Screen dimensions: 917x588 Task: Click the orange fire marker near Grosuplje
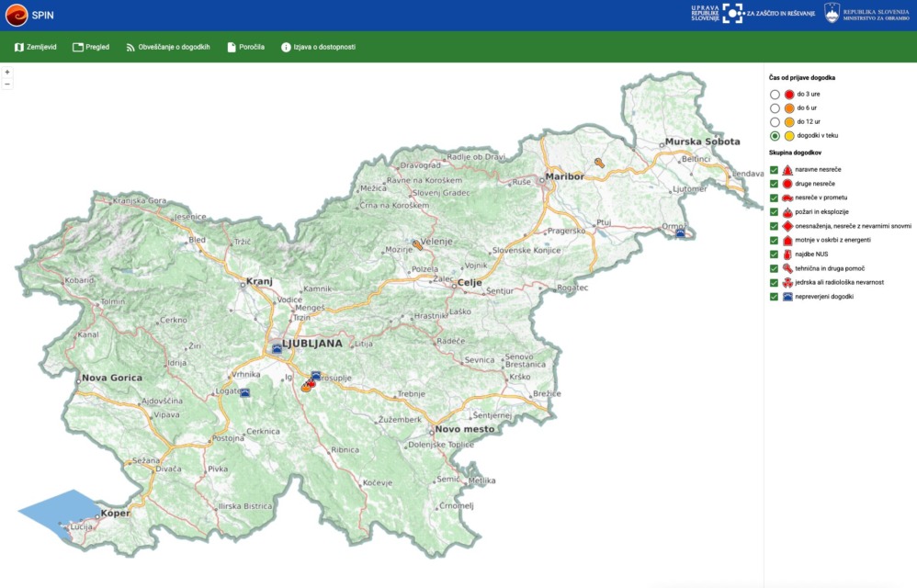(x=305, y=387)
